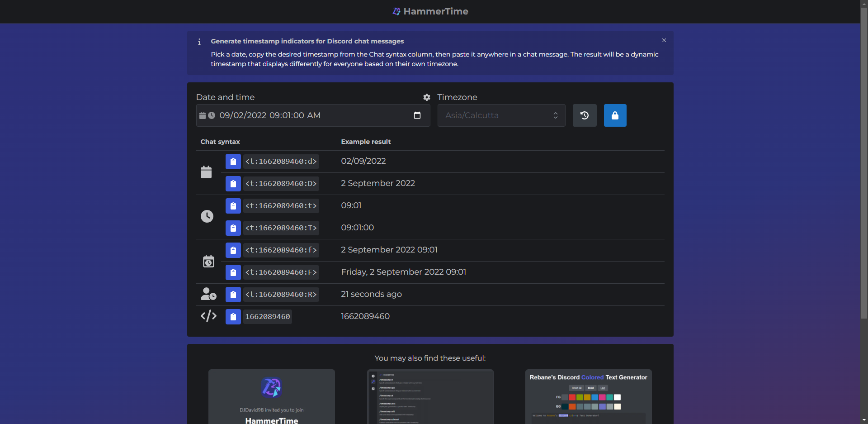Copy the short date :d timestamp syntax
The width and height of the screenshot is (868, 424).
233,162
